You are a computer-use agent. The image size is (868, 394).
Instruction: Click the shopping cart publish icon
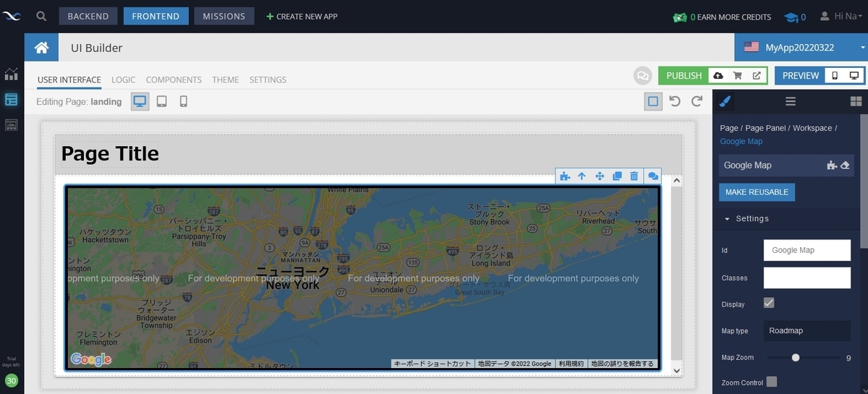click(737, 75)
